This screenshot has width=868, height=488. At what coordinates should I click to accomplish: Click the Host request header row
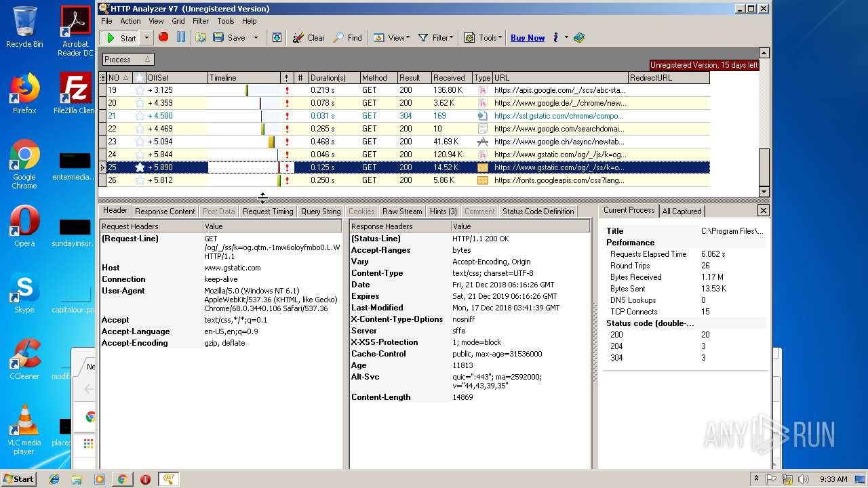[x=221, y=268]
